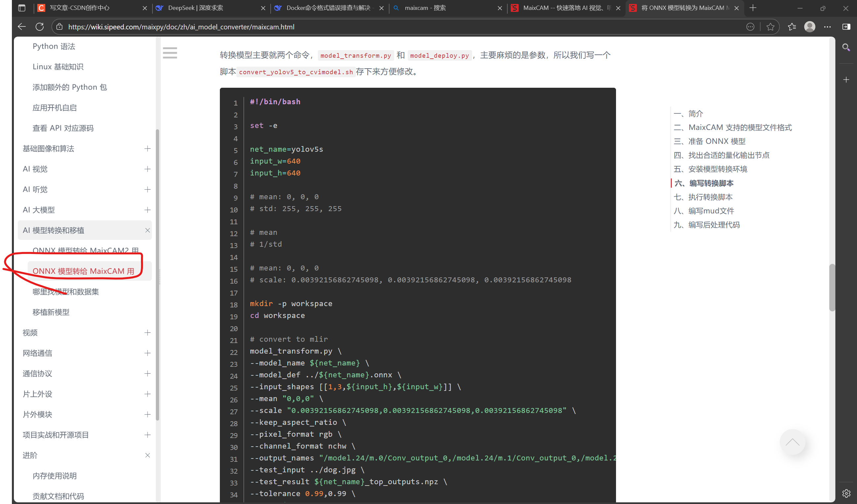Viewport: 857px width, 504px height.
Task: Expand the AI 视觉 section
Action: pyautogui.click(x=147, y=169)
